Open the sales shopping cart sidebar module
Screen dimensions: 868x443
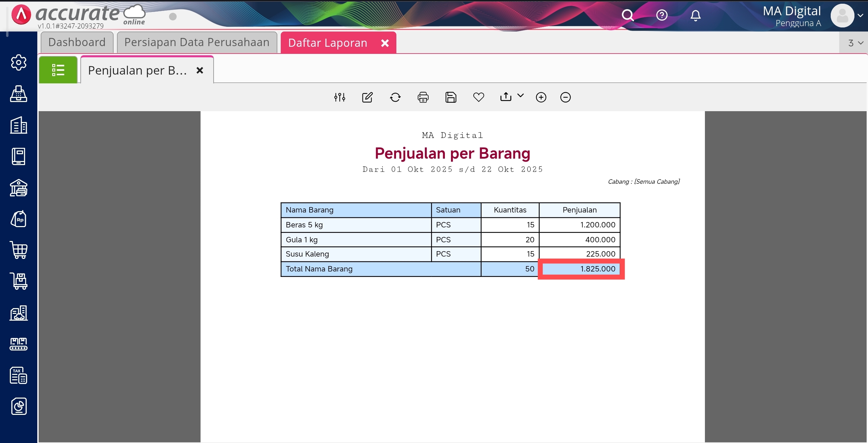(x=19, y=250)
